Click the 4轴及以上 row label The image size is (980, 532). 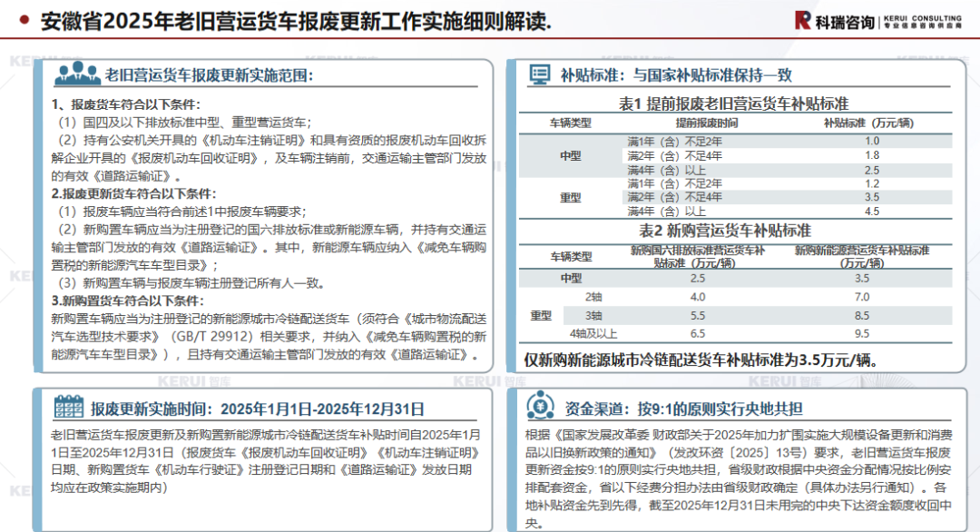tap(593, 334)
